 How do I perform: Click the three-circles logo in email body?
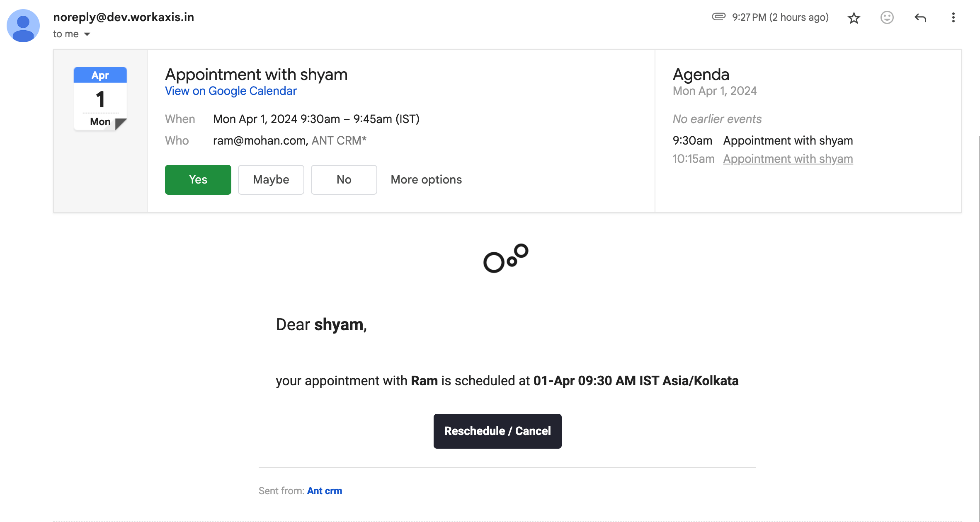point(506,258)
